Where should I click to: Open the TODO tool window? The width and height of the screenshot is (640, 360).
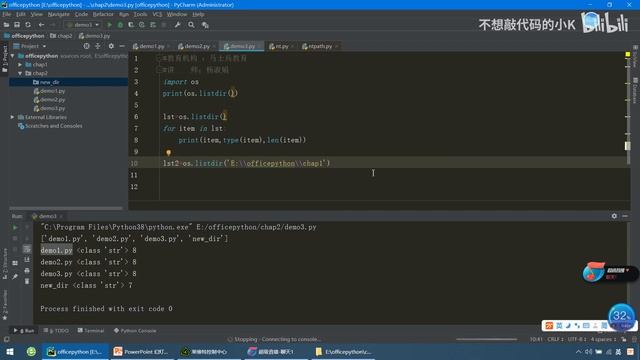pos(56,331)
